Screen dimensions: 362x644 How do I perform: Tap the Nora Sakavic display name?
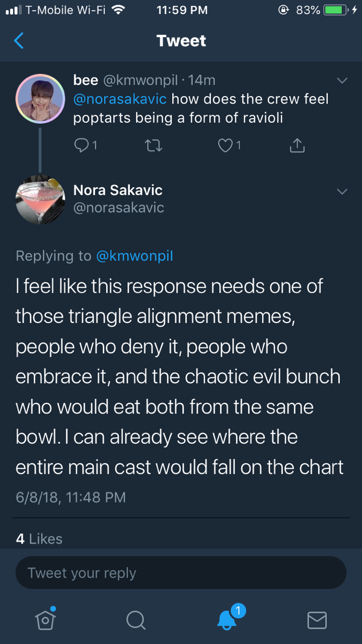click(118, 190)
